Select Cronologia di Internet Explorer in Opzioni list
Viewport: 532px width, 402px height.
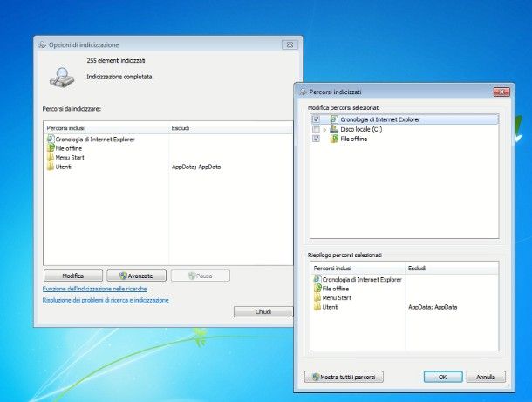pyautogui.click(x=95, y=140)
